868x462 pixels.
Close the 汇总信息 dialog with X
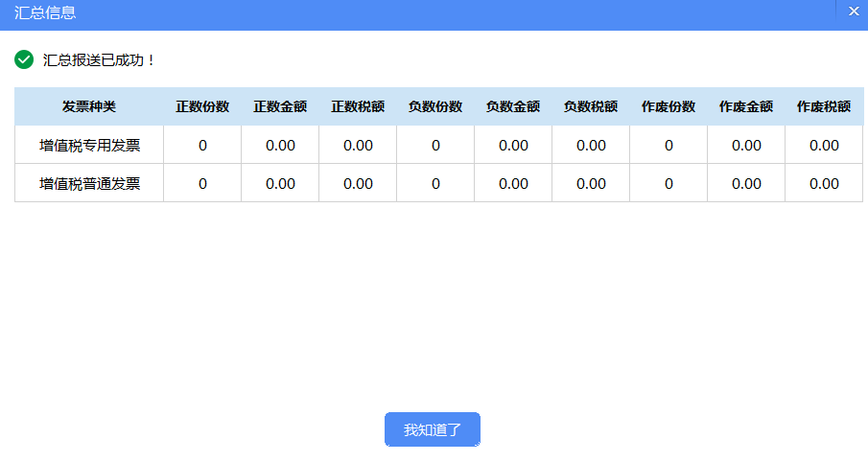click(x=854, y=12)
